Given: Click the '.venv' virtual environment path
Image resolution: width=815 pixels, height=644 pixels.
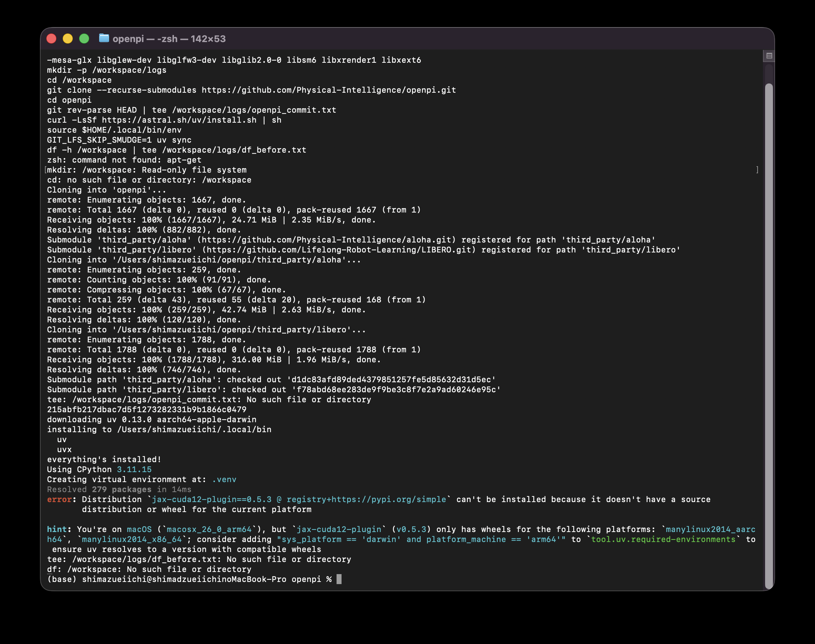Looking at the screenshot, I should [224, 479].
